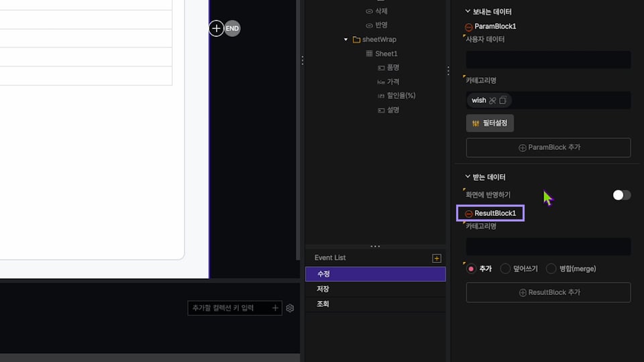Viewport: 644px width, 362px height.
Task: Click the field icon next to 설명
Action: [381, 110]
